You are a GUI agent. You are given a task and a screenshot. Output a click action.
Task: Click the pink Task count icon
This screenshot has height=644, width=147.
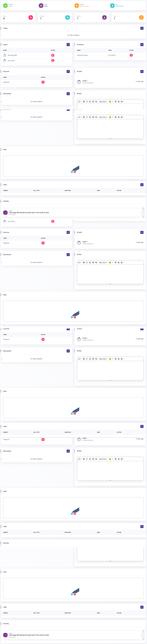pyautogui.click(x=31, y=18)
